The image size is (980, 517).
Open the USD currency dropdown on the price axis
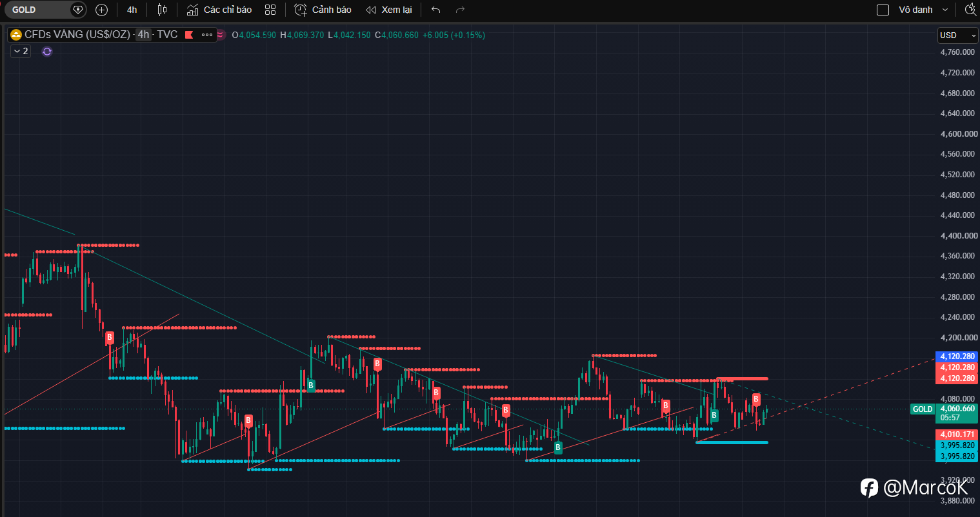(957, 35)
